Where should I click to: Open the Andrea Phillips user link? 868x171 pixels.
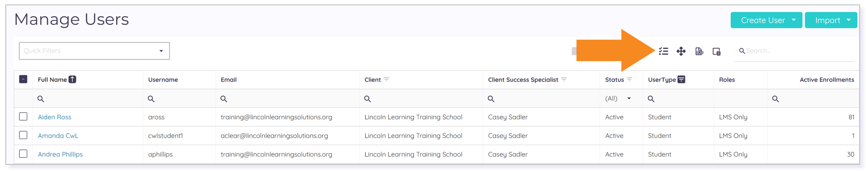point(60,154)
